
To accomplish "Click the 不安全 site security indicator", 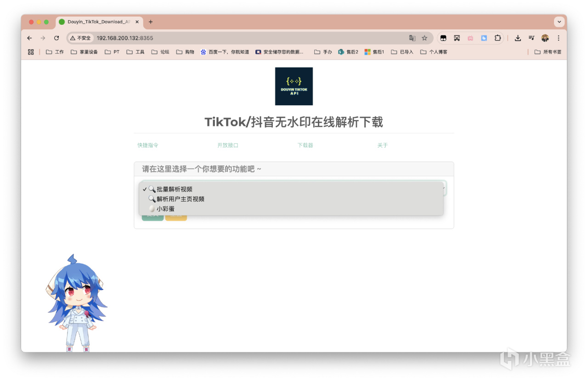I will (x=80, y=38).
